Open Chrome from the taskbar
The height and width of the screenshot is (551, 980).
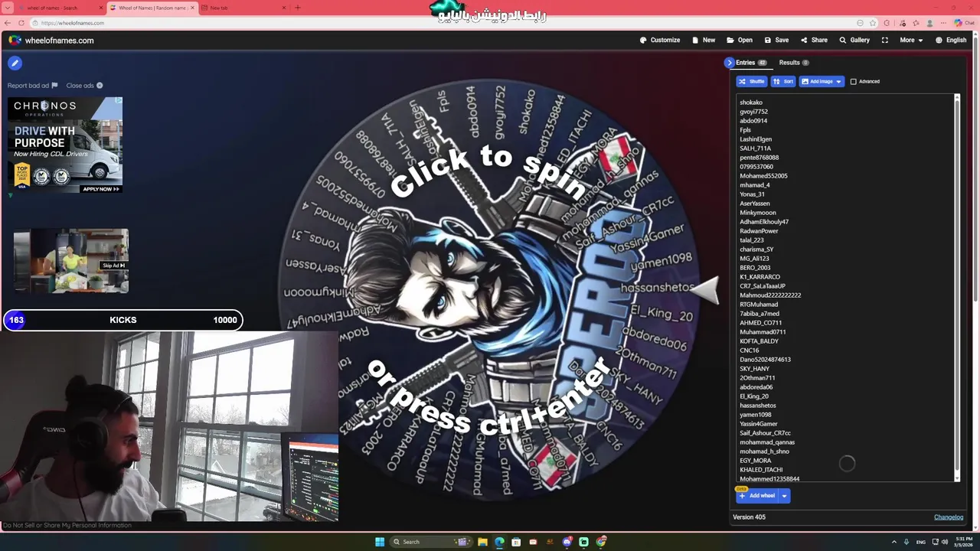coord(601,542)
